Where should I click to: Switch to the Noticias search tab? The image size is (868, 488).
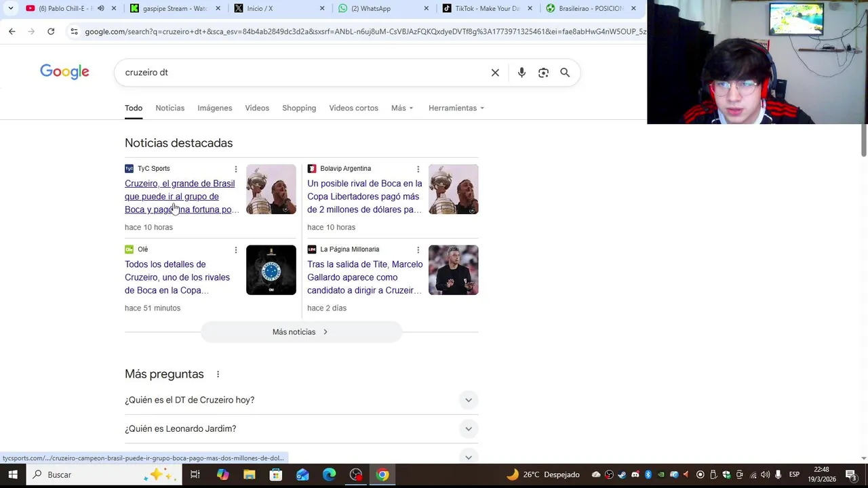[170, 108]
